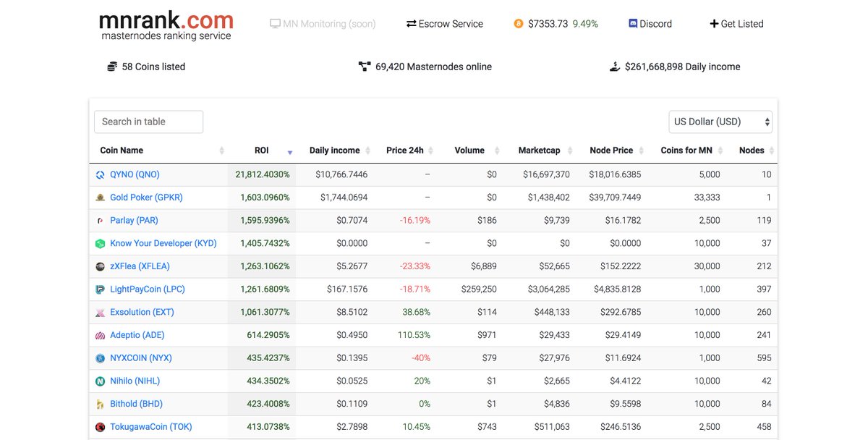Open QYNO (QNO) coin page
The width and height of the screenshot is (868, 440).
coord(135,174)
